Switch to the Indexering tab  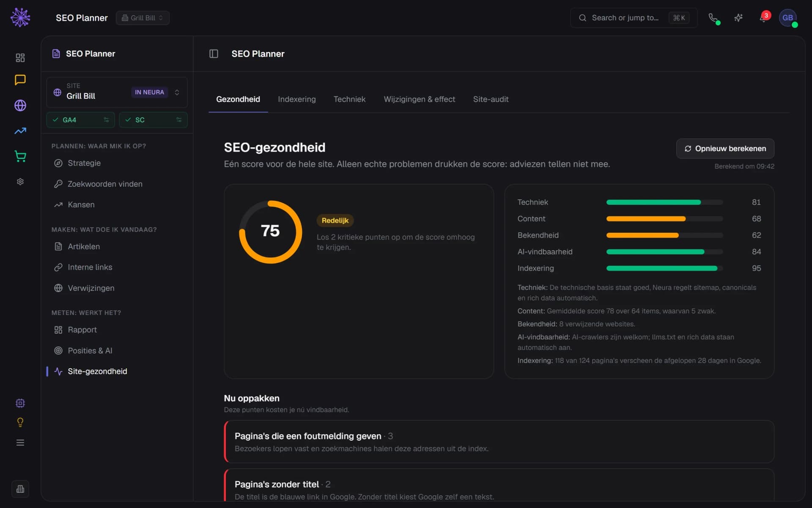pyautogui.click(x=296, y=99)
